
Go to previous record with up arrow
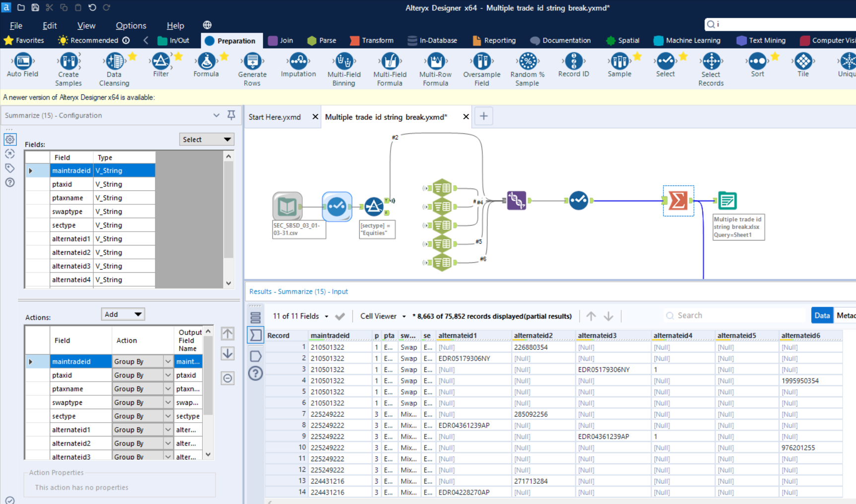point(591,316)
